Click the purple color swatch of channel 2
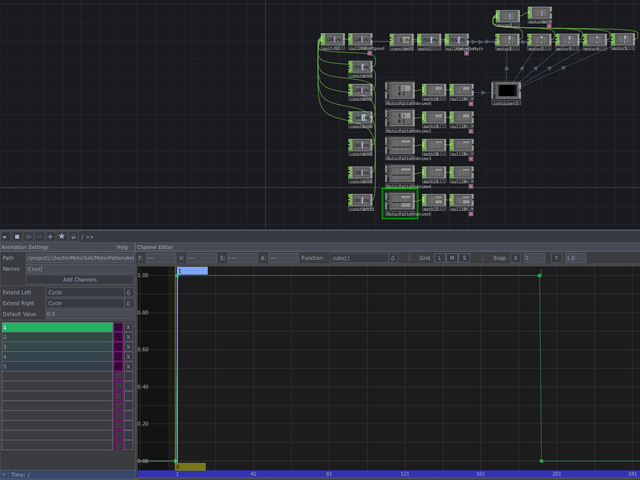Image resolution: width=640 pixels, height=480 pixels. point(118,337)
